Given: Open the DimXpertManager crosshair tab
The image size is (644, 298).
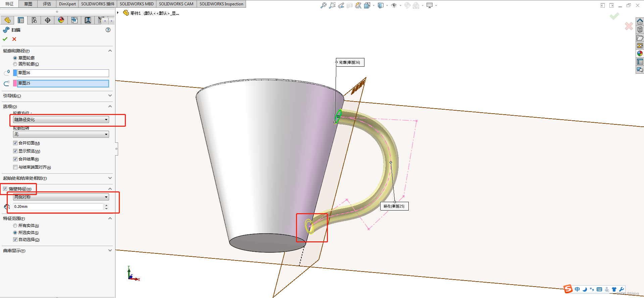Looking at the screenshot, I should 48,20.
